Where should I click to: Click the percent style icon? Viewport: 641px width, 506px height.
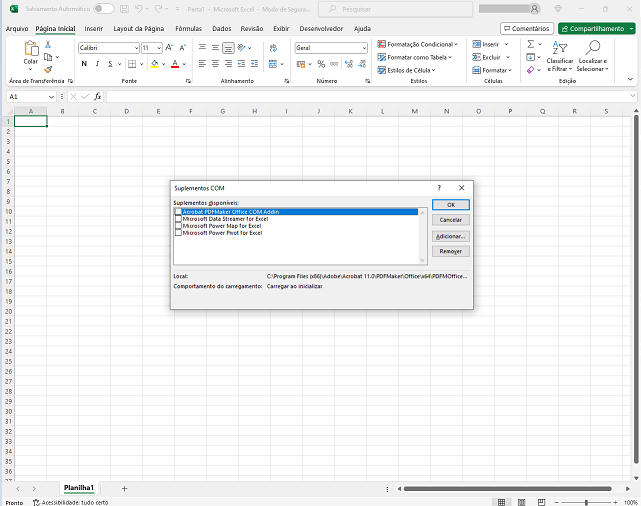(x=321, y=64)
